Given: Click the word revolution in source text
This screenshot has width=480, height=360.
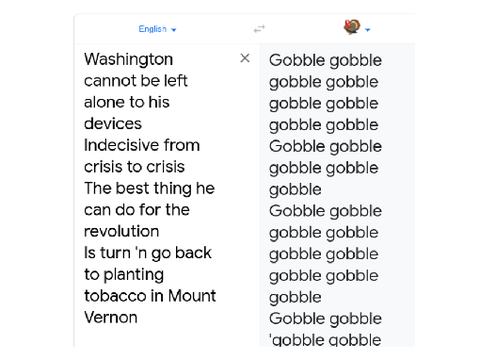Looking at the screenshot, I should [x=122, y=231].
